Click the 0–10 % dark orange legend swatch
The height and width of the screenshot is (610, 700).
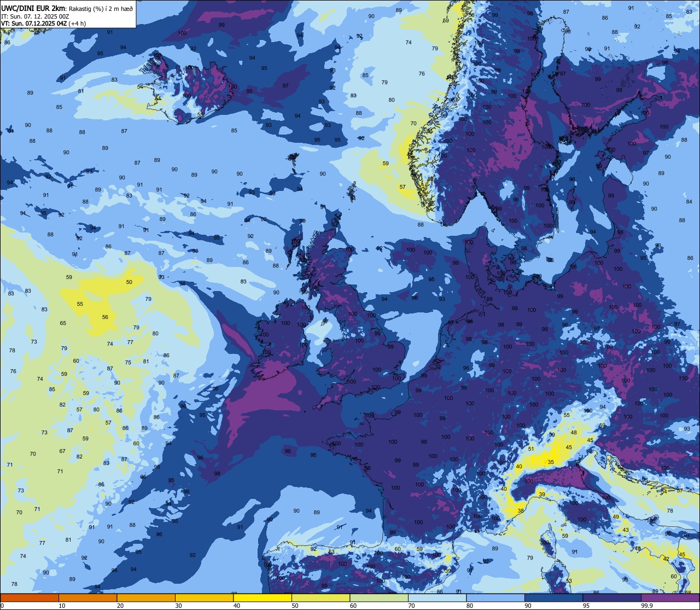point(30,597)
